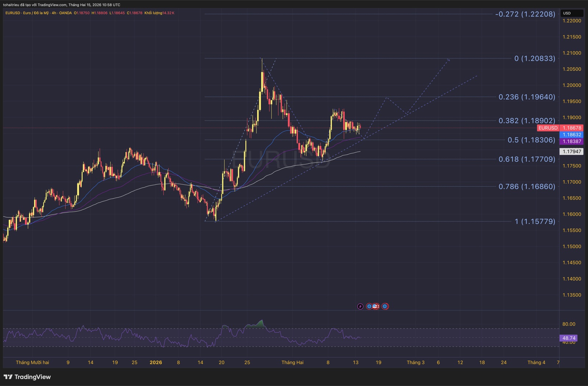The width and height of the screenshot is (588, 386).
Task: Open the USD currency selector on price axis
Action: pyautogui.click(x=571, y=13)
